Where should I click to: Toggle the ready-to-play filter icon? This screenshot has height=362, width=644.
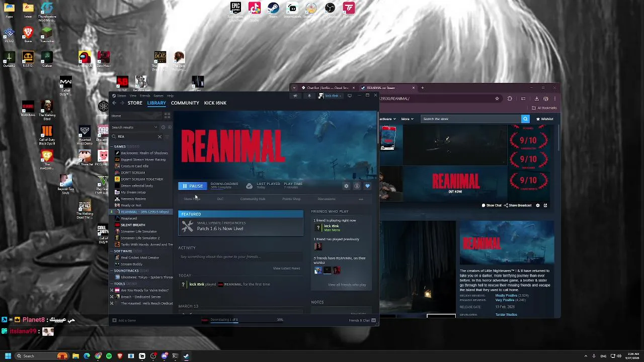coord(169,127)
